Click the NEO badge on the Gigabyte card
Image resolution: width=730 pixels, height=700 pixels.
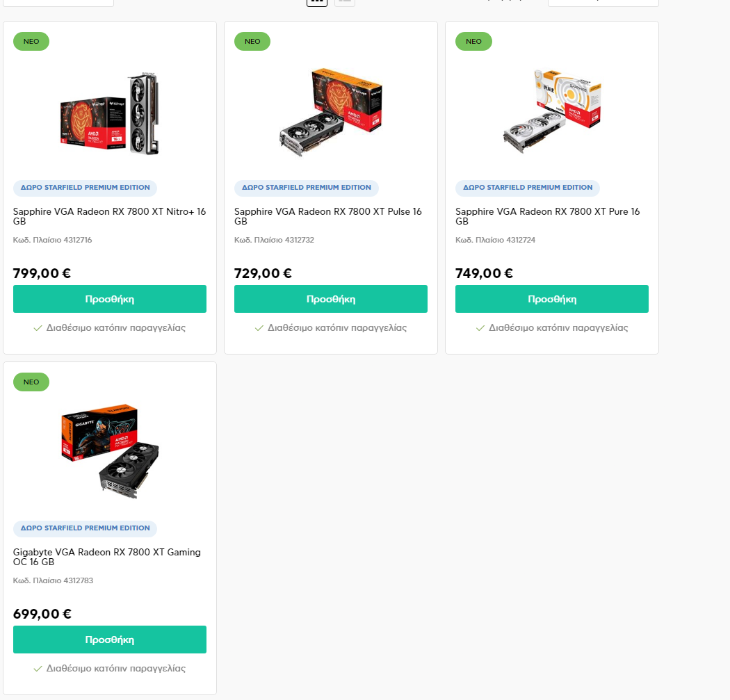pyautogui.click(x=31, y=382)
